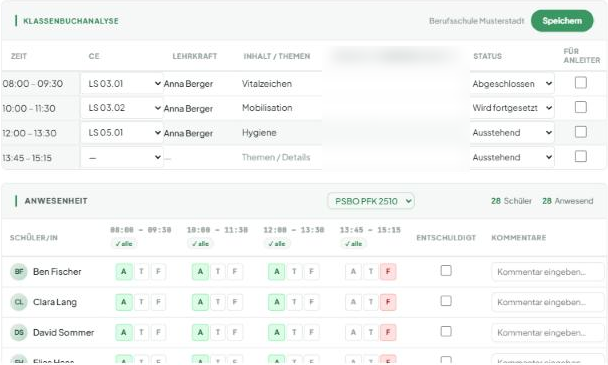Screen dimensions: 608x365
Task: Set Ben Fischer 12:00 slot to F
Action: point(311,272)
